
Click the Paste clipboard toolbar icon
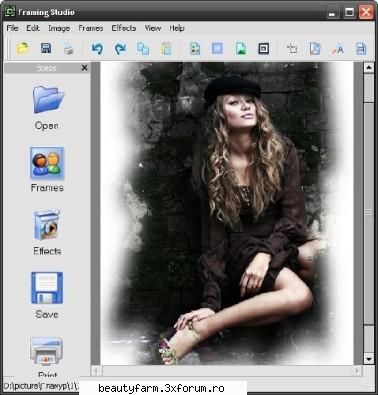(x=166, y=49)
